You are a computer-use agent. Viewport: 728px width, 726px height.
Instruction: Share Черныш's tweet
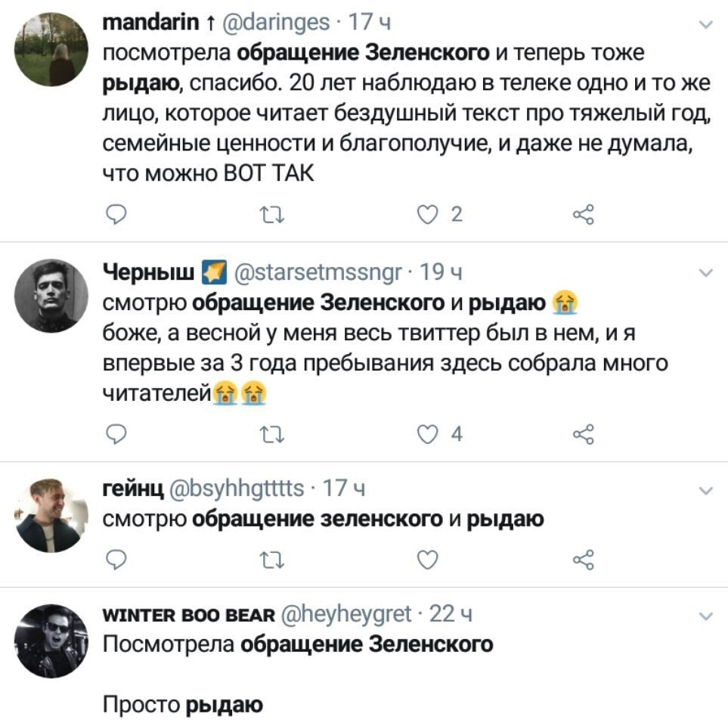[584, 433]
